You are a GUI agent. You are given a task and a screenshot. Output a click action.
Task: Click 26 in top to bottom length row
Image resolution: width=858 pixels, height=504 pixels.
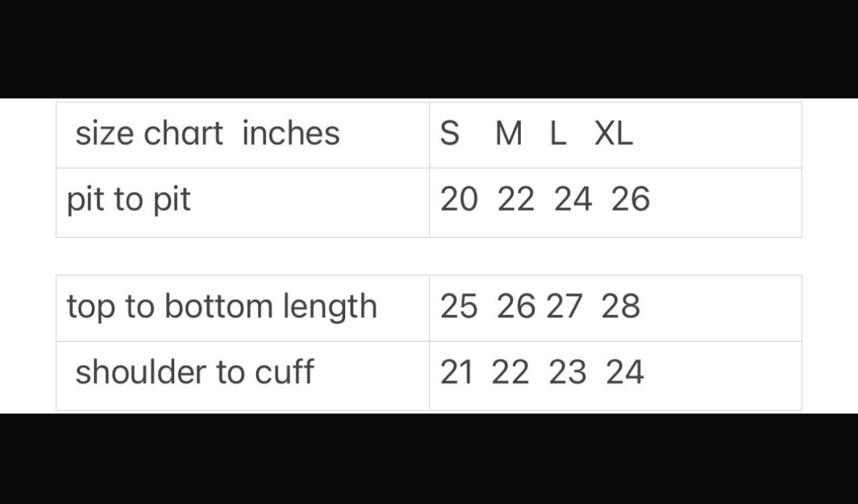(x=516, y=307)
